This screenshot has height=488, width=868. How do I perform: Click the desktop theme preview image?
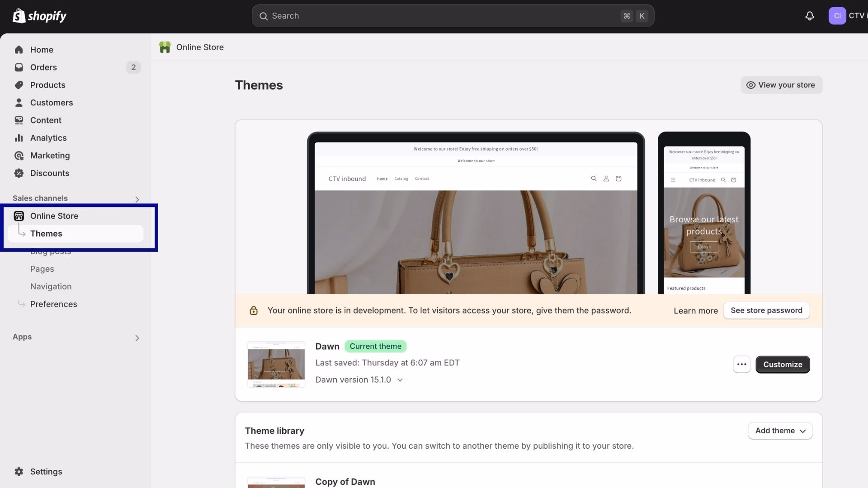point(476,213)
